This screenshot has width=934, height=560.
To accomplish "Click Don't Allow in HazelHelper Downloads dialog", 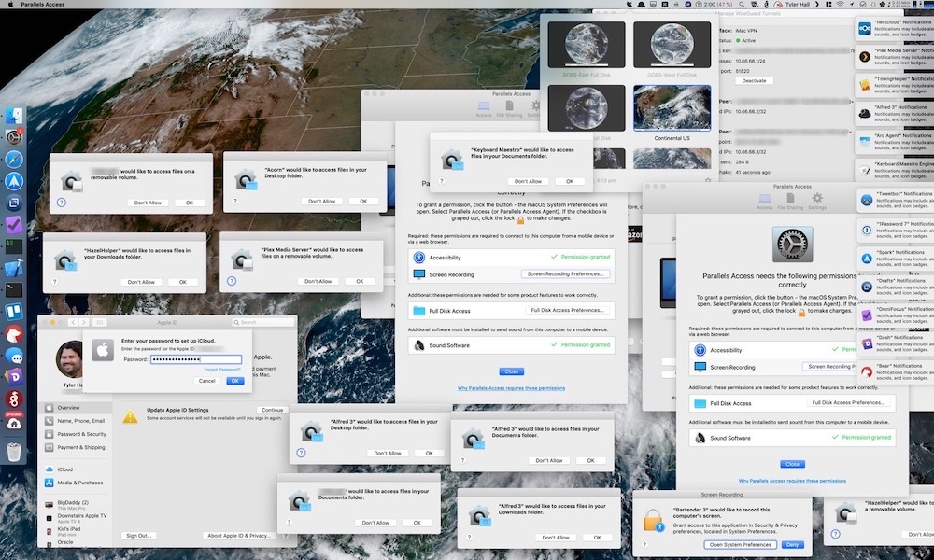I will tap(141, 282).
